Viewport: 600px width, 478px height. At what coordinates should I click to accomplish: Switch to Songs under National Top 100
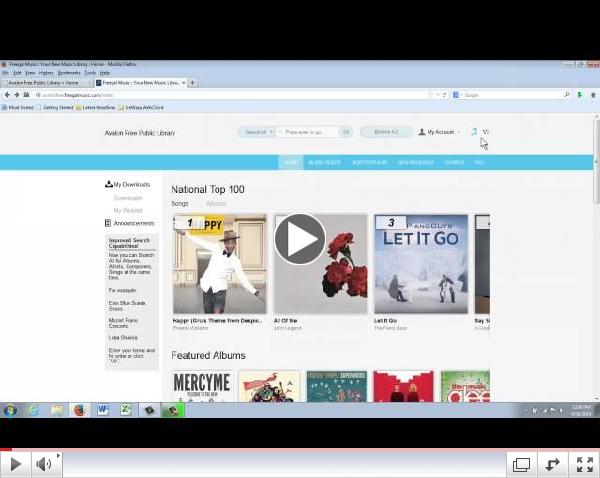click(180, 204)
